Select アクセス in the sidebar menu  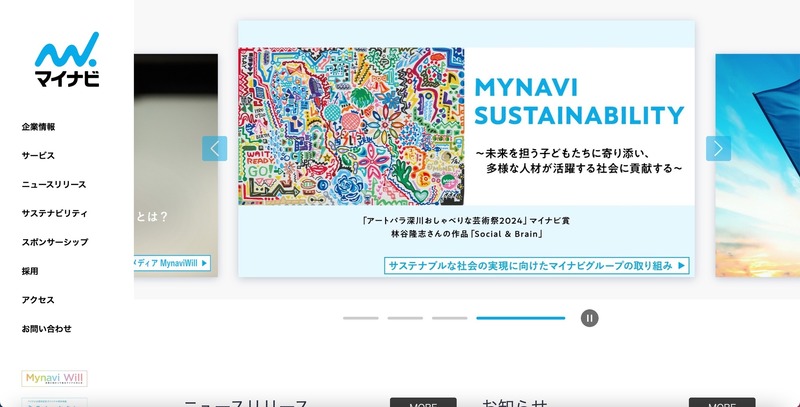coord(38,300)
